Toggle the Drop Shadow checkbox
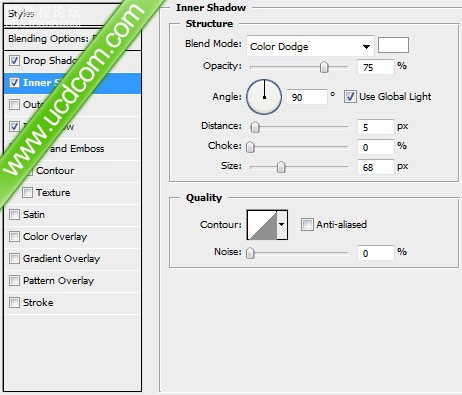 14,61
